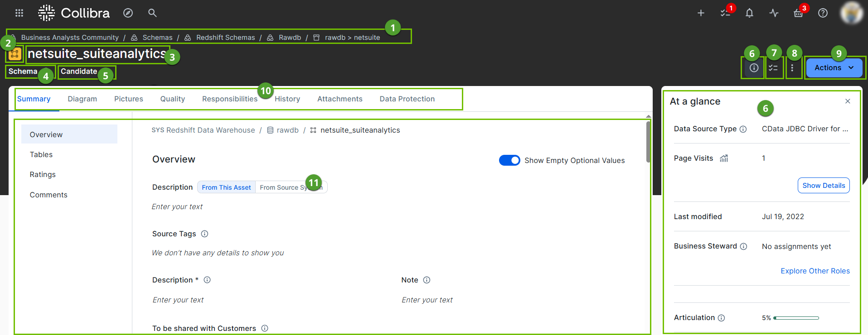The image size is (868, 335).
Task: Toggle Show Empty Optional Values switch
Action: pyautogui.click(x=509, y=160)
